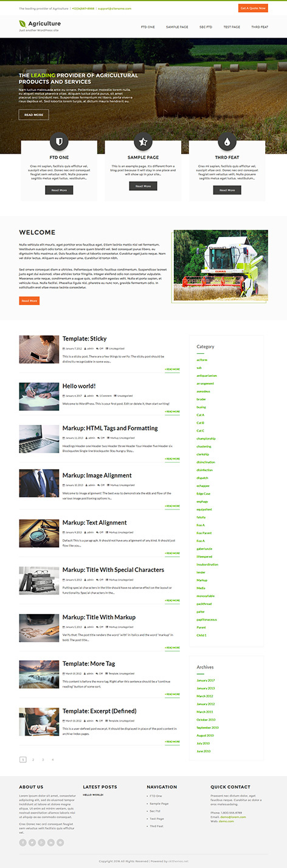
Task: Open the October 2010 archive
Action: pos(206,720)
